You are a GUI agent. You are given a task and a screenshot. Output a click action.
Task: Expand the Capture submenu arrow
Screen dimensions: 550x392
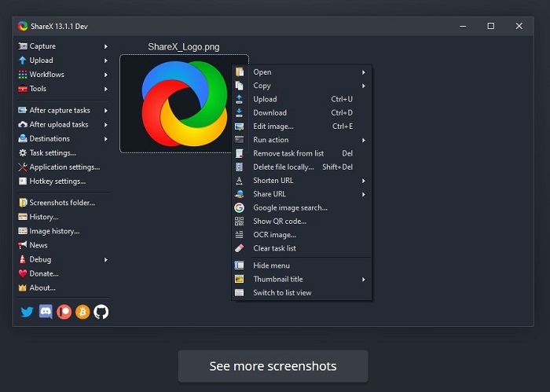point(105,46)
